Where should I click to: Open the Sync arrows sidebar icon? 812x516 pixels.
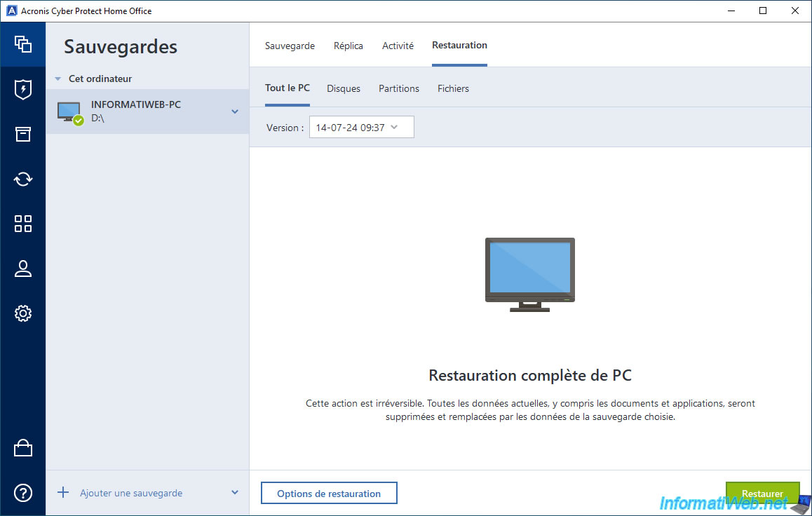[22, 179]
